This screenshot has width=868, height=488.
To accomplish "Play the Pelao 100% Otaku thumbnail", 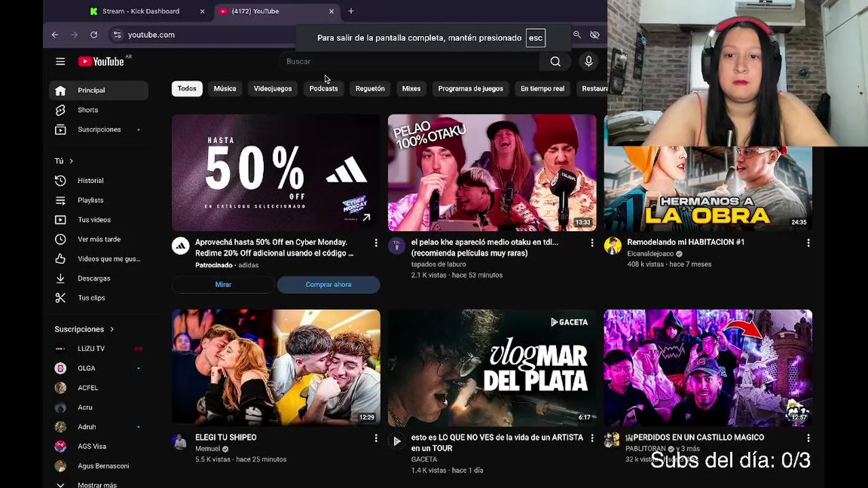I will coord(492,173).
